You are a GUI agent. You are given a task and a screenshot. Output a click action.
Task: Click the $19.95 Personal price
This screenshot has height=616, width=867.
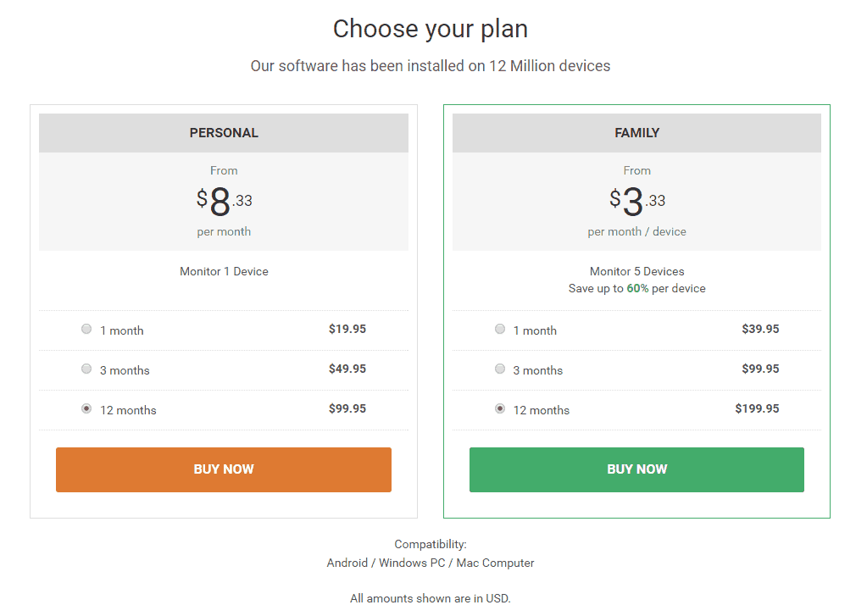347,329
